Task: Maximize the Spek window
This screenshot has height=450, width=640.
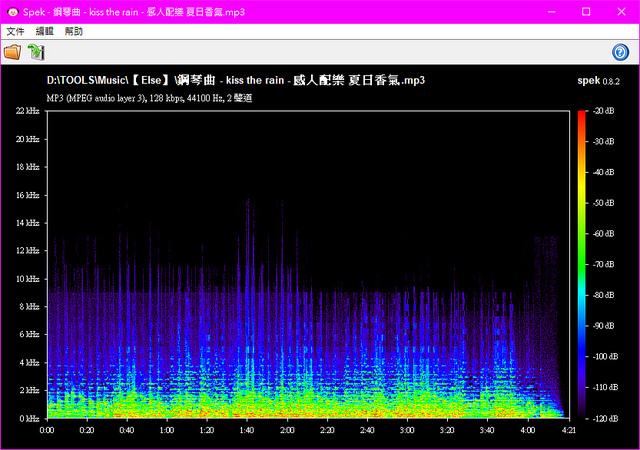Action: pyautogui.click(x=586, y=11)
